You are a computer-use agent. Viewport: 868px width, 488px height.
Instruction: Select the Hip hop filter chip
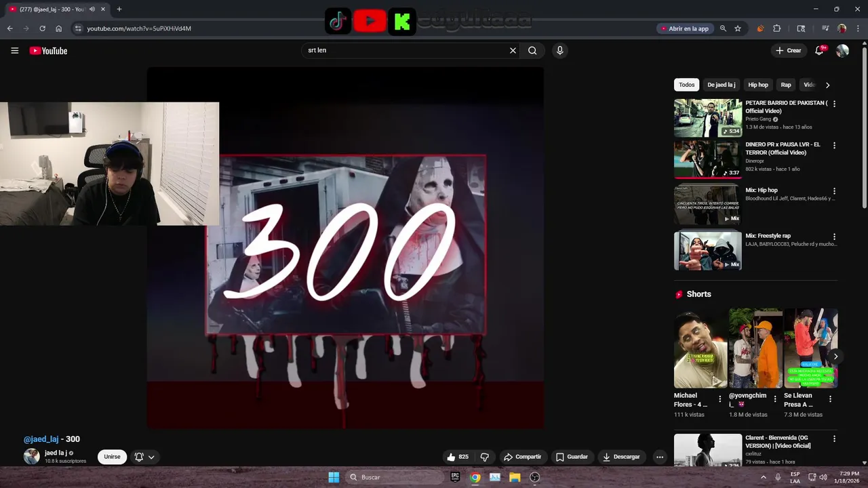(758, 85)
